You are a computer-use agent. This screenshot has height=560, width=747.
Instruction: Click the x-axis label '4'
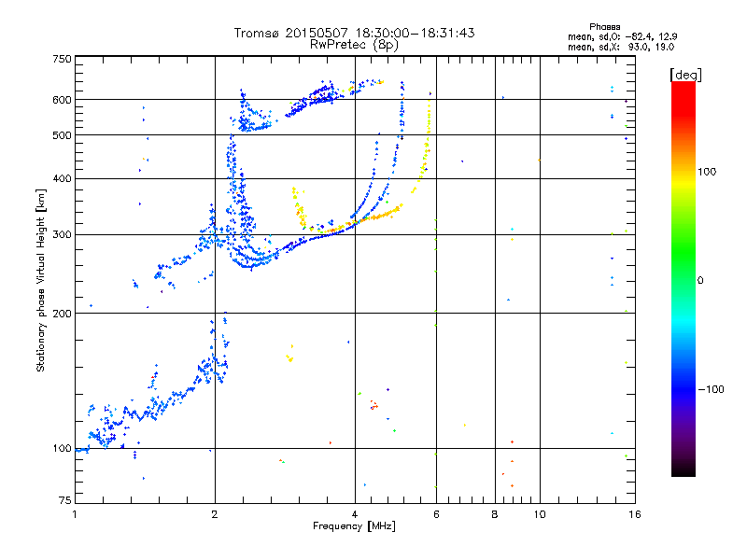(x=355, y=514)
